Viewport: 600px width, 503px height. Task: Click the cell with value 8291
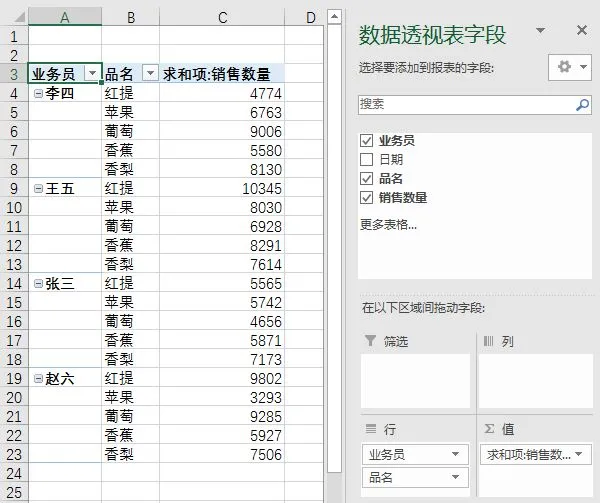click(222, 245)
